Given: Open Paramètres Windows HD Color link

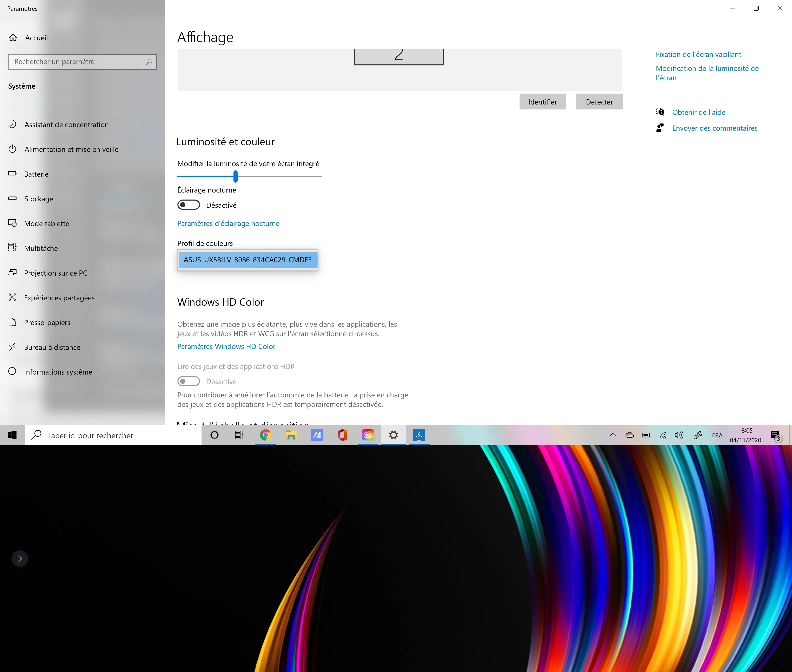Looking at the screenshot, I should point(226,346).
